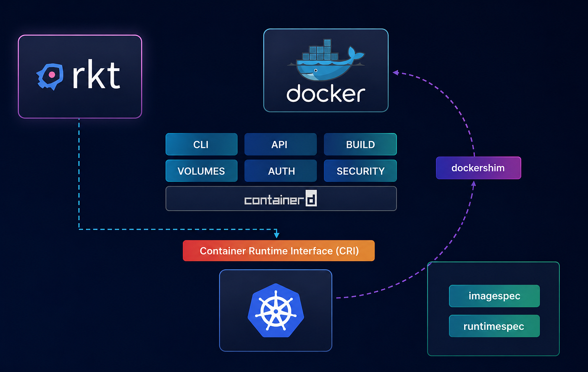Click the runtimespec box
Viewport: 588px width, 372px height.
pyautogui.click(x=494, y=326)
